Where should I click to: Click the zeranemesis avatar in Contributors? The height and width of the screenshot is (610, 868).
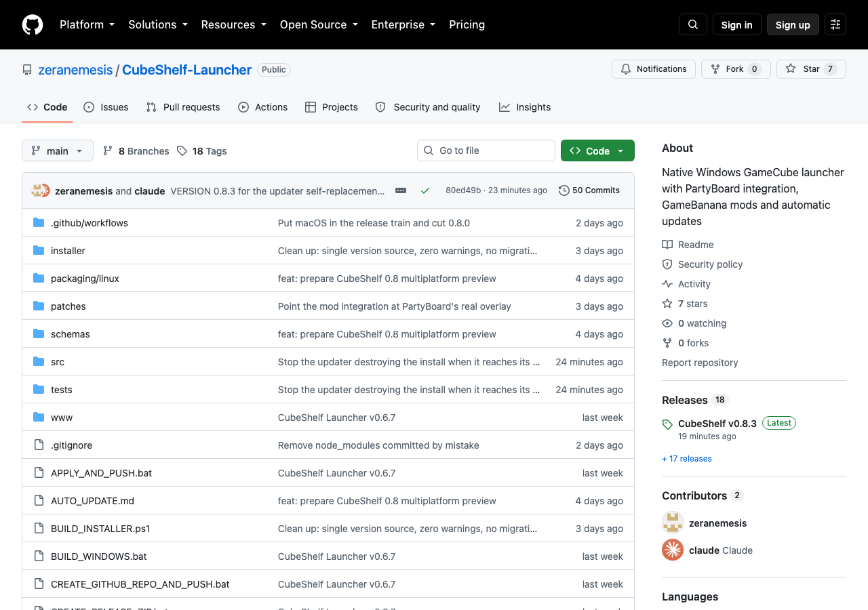pos(673,523)
